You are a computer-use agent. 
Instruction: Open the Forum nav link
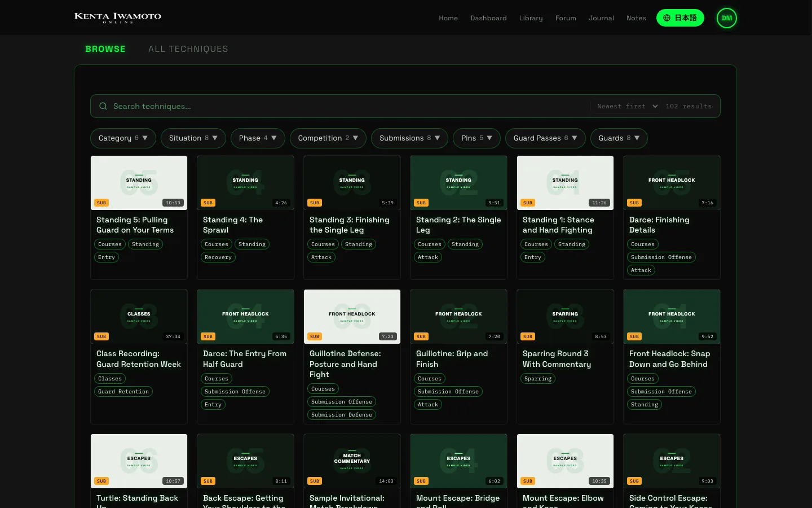point(566,18)
